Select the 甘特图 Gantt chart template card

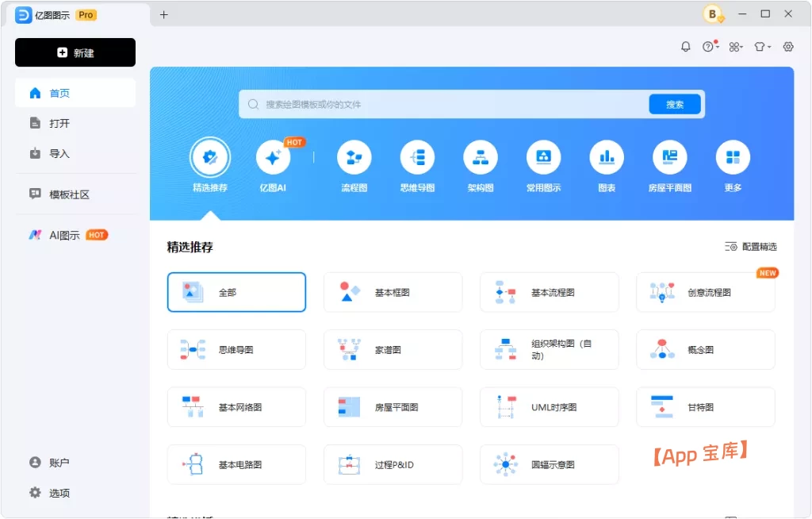click(x=705, y=406)
